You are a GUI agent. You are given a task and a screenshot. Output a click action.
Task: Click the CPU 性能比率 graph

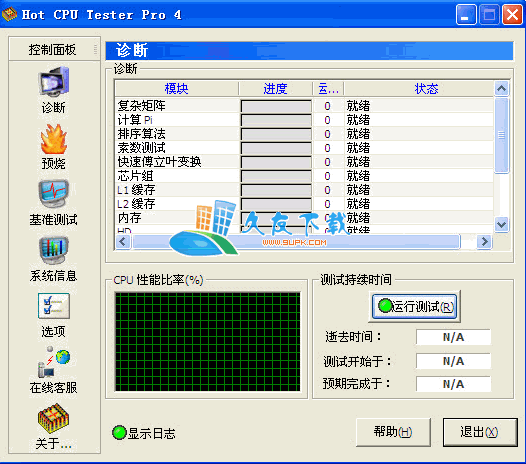(x=208, y=342)
